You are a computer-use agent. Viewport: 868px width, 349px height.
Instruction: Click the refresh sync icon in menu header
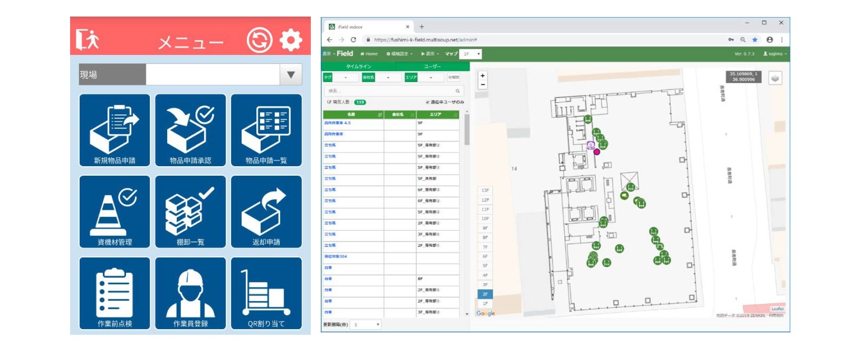259,40
